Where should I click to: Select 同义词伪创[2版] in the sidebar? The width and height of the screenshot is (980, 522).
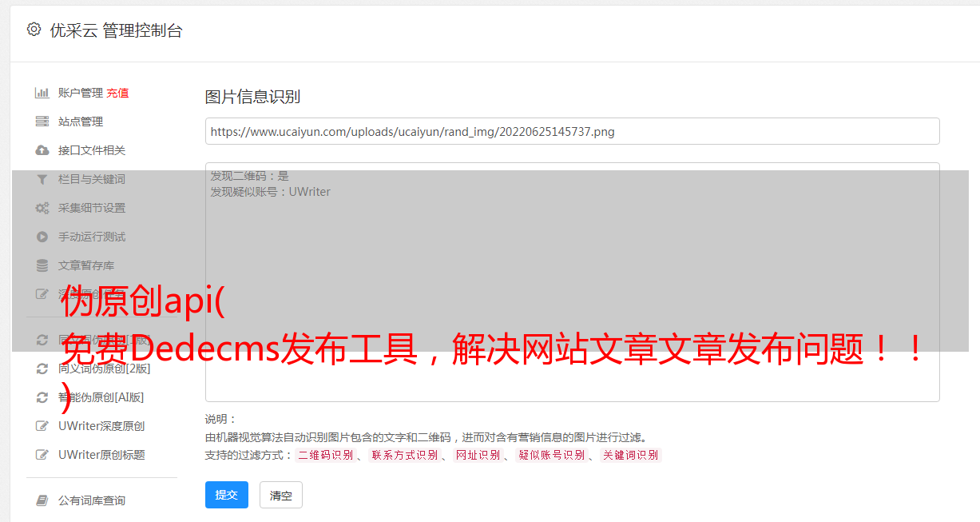pyautogui.click(x=104, y=369)
